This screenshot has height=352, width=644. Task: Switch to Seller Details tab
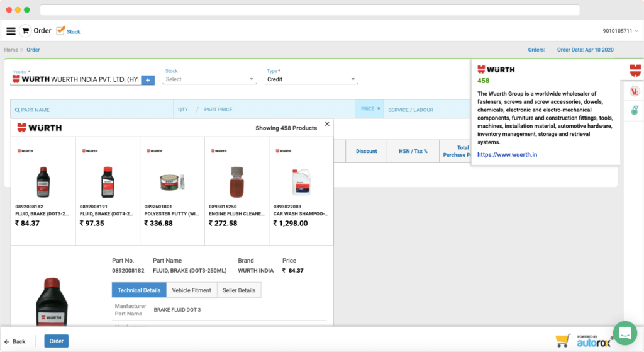click(239, 290)
